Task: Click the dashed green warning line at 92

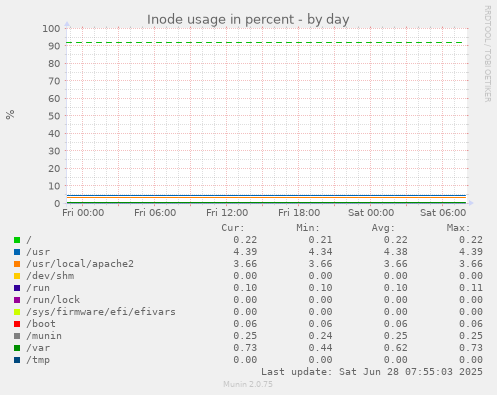Action: click(265, 43)
